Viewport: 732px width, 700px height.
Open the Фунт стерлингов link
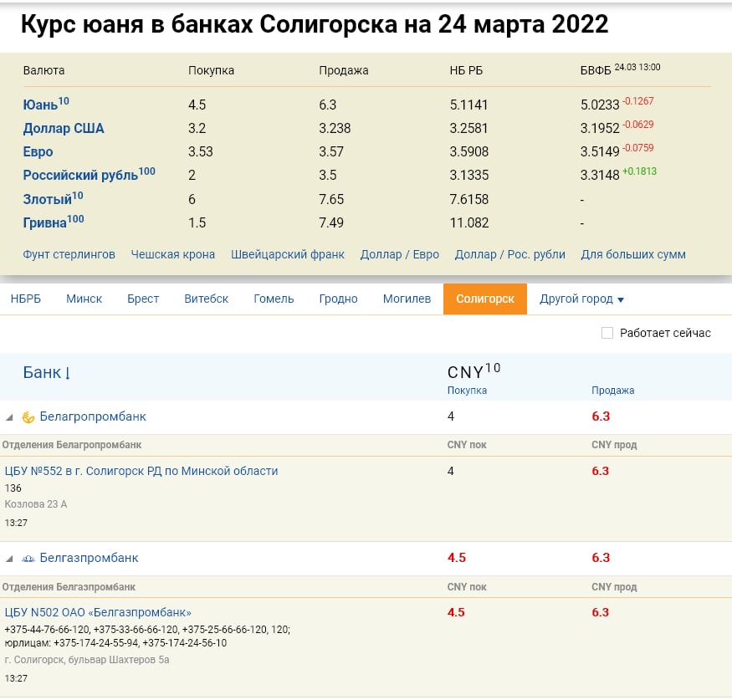tap(69, 254)
